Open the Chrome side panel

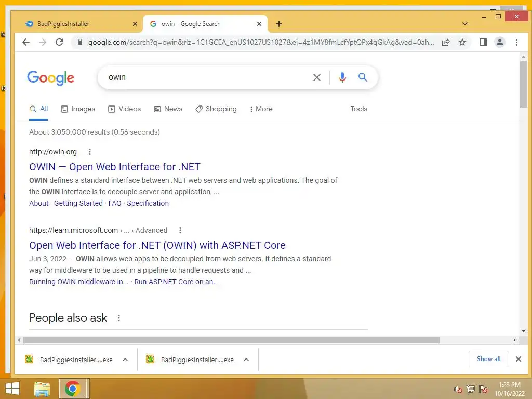(x=483, y=42)
